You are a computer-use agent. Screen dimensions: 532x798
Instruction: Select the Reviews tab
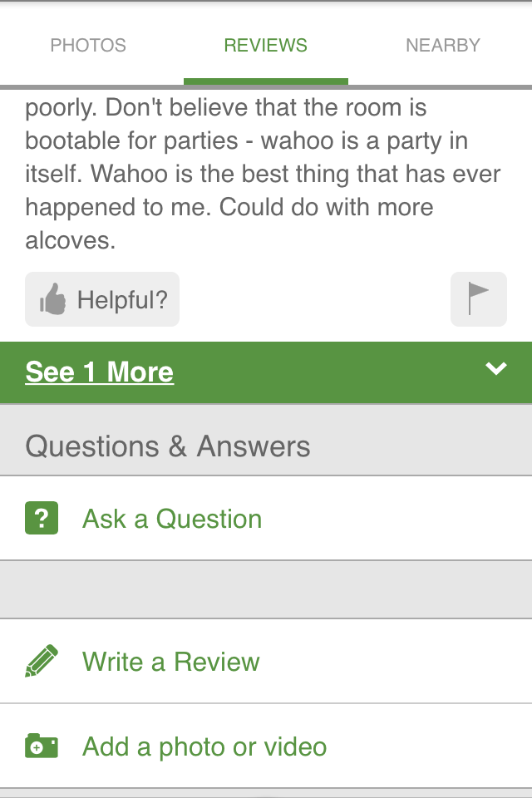tap(266, 45)
